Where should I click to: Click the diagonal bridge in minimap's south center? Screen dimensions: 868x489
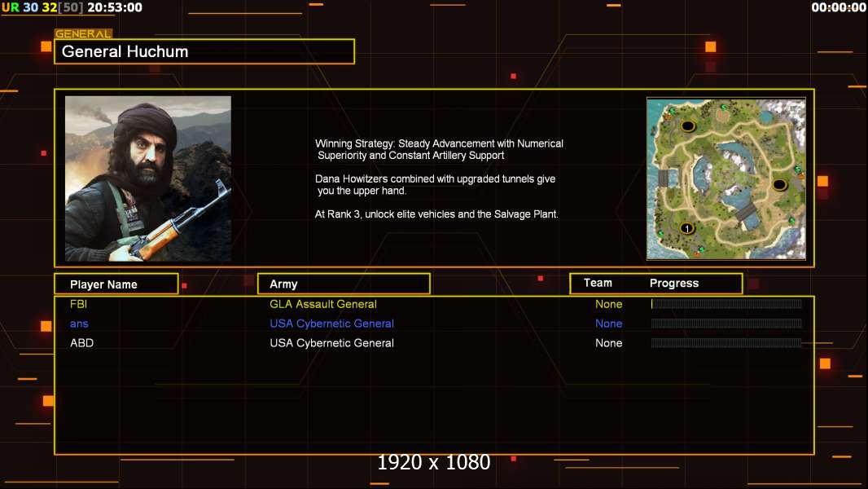pyautogui.click(x=746, y=212)
